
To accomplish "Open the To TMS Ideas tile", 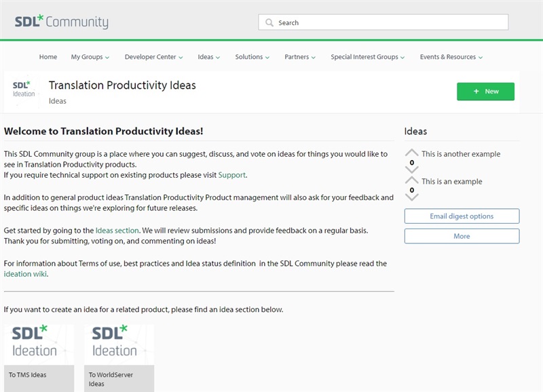I will [x=39, y=358].
